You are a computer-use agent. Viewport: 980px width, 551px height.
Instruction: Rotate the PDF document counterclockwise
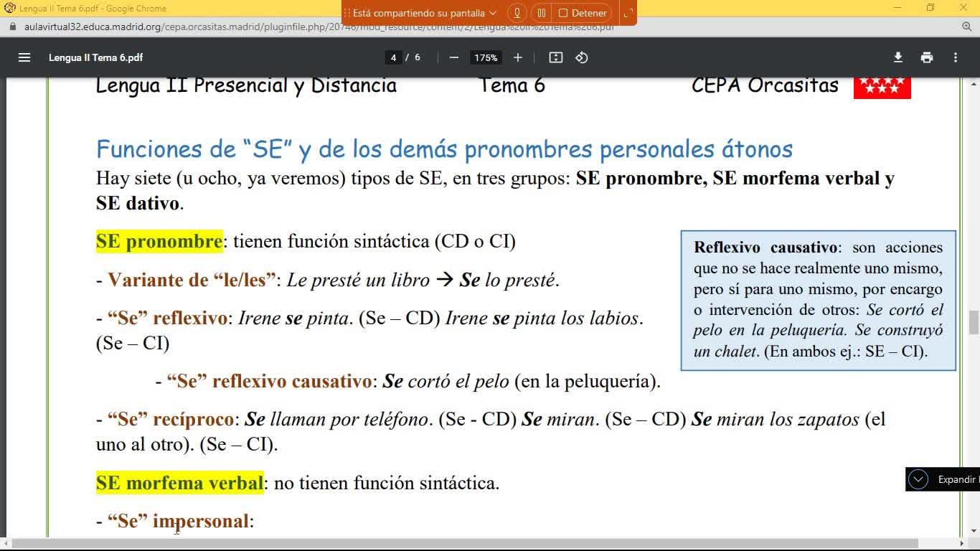click(x=582, y=57)
